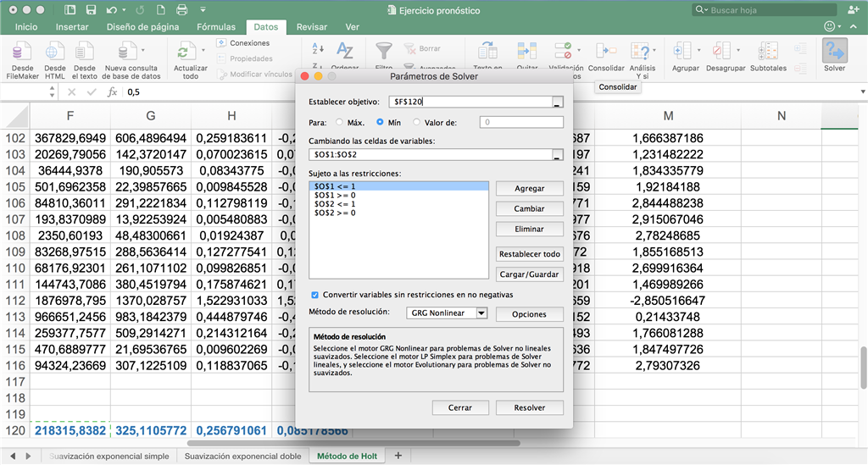Viewport: 868px width, 465px height.
Task: Click the Agrupar icon
Action: (685, 53)
